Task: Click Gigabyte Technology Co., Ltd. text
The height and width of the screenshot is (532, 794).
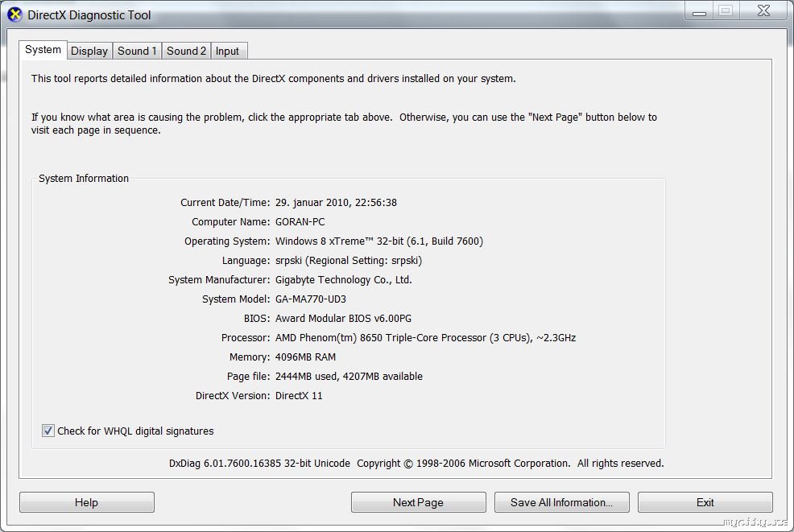Action: click(343, 279)
